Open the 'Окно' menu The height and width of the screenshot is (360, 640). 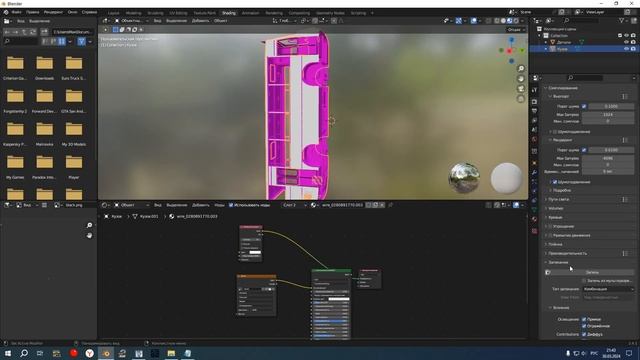[72, 12]
